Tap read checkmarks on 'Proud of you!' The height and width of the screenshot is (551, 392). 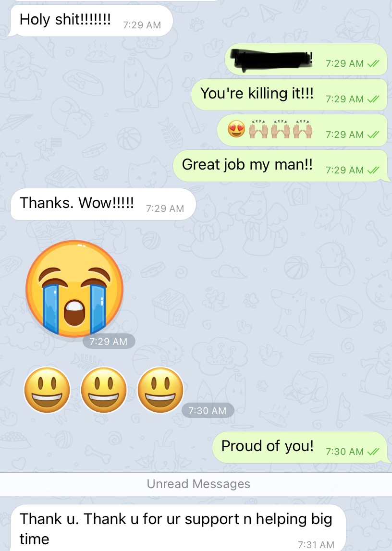click(x=373, y=452)
